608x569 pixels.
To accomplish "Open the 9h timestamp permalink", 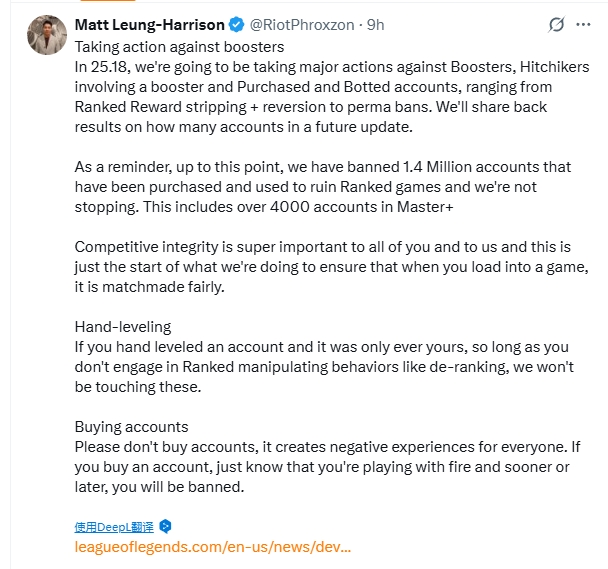I will click(x=375, y=24).
